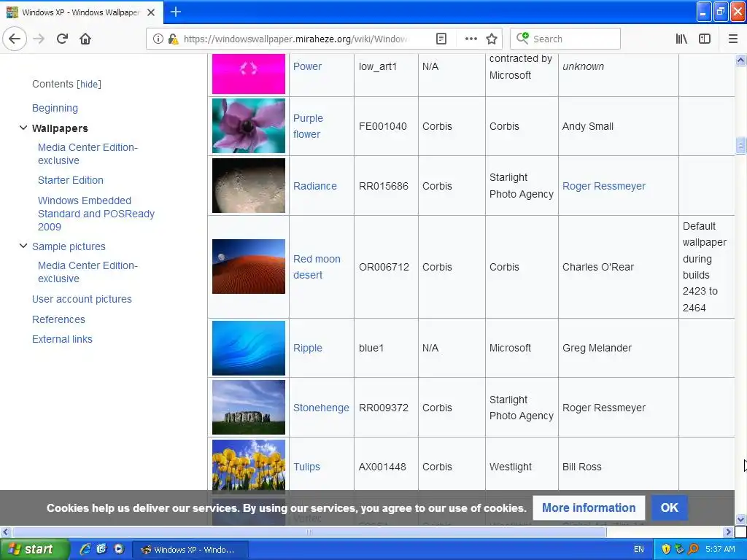Open Wallpapers section in contents
747x560 pixels.
click(x=60, y=128)
